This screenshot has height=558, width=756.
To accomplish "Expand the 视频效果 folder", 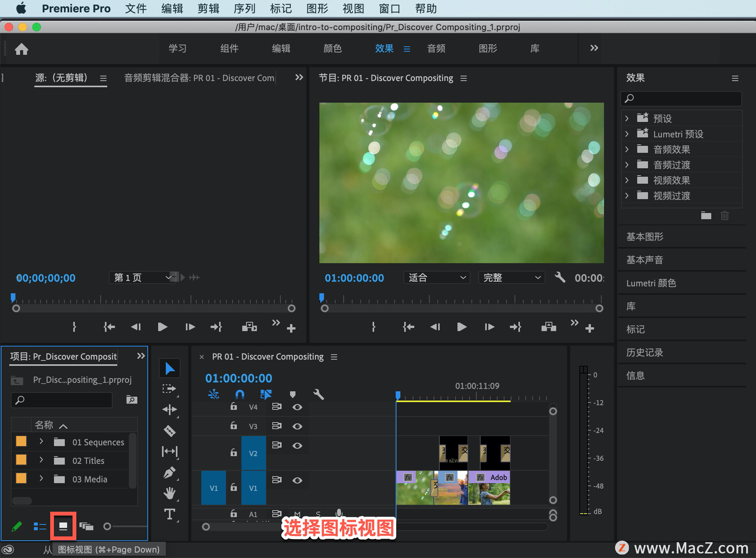I will pos(627,180).
